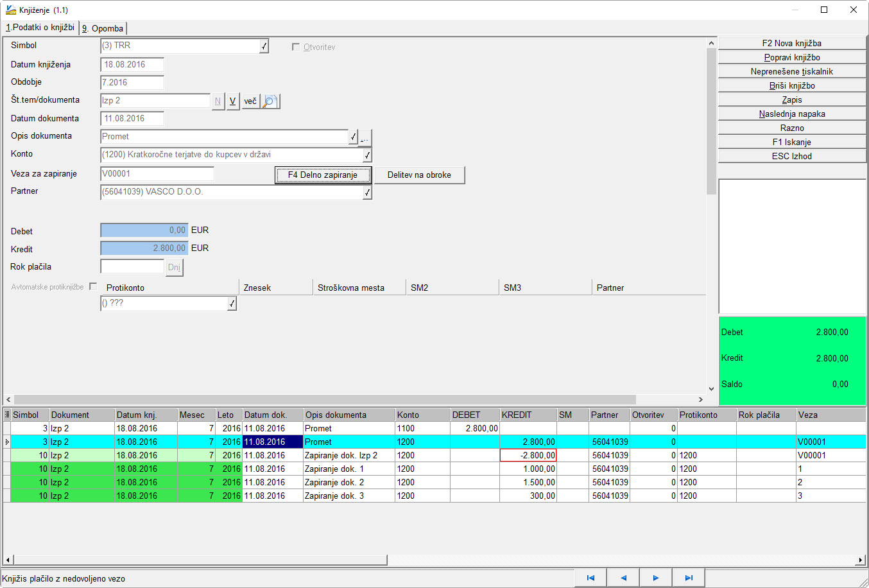Click the več button
The width and height of the screenshot is (869, 588).
click(x=250, y=101)
